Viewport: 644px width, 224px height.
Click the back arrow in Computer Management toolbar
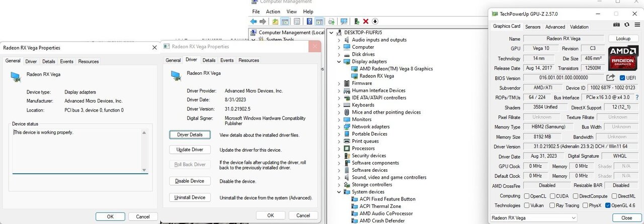pos(254,22)
